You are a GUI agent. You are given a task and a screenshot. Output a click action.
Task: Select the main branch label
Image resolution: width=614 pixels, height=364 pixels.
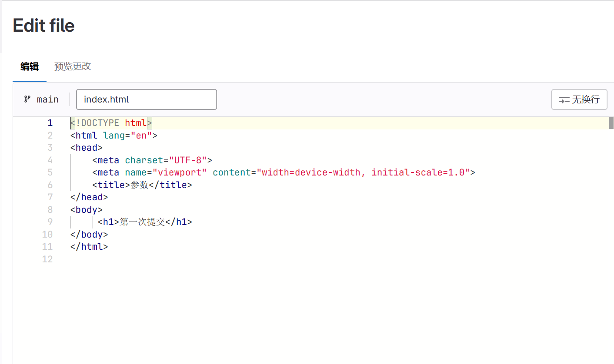pos(48,99)
